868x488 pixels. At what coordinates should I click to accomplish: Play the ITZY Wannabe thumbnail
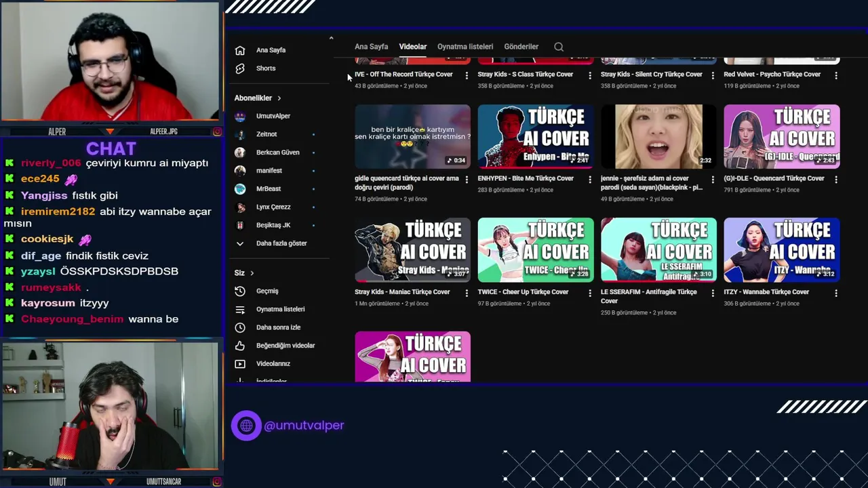(x=782, y=250)
